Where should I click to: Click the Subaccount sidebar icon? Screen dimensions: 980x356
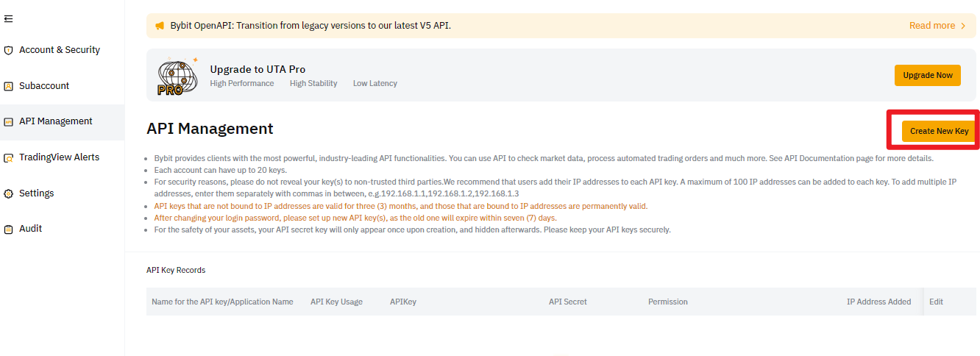pyautogui.click(x=9, y=86)
